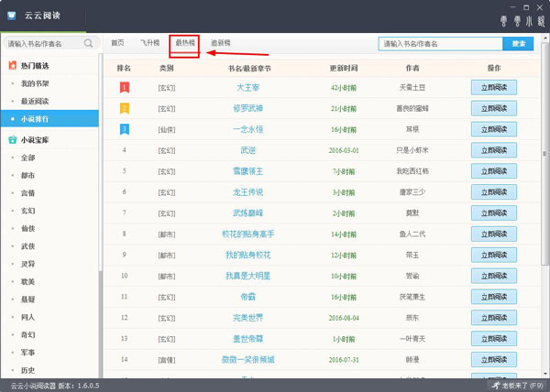Click 立即阅读 for 龙王传说
Viewport: 550px width, 392px height.
[x=494, y=192]
